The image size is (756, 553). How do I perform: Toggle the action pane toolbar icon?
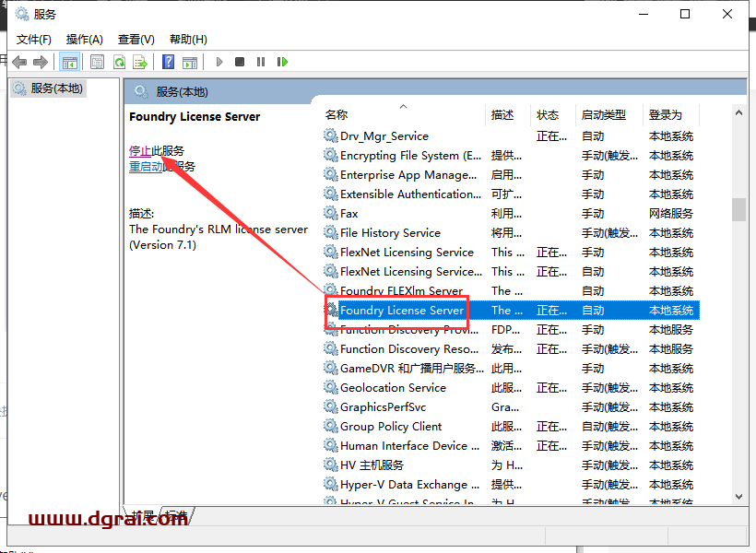[190, 62]
